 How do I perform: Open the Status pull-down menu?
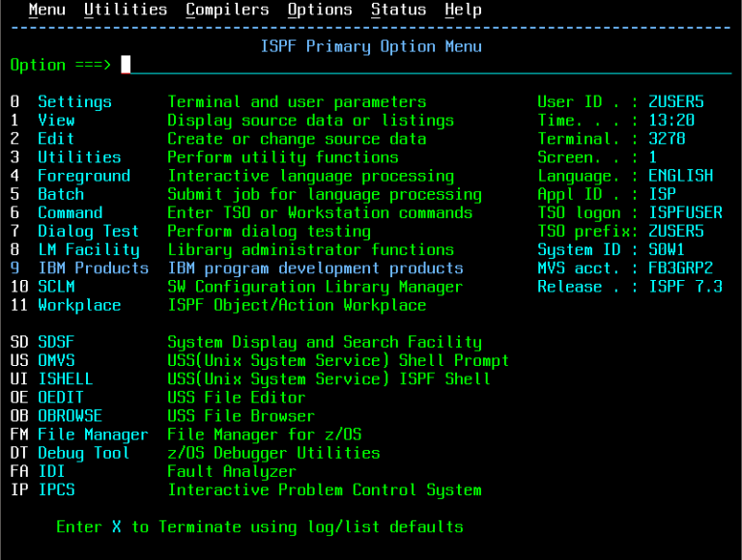[x=398, y=10]
